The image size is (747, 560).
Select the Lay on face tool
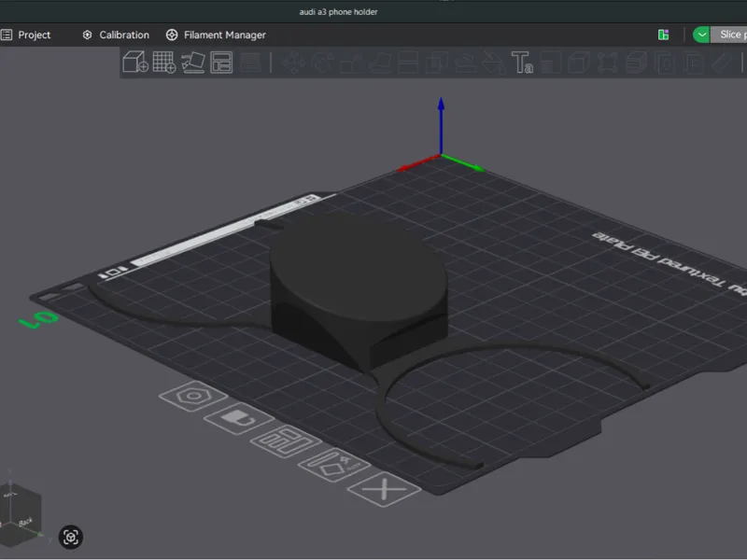380,62
